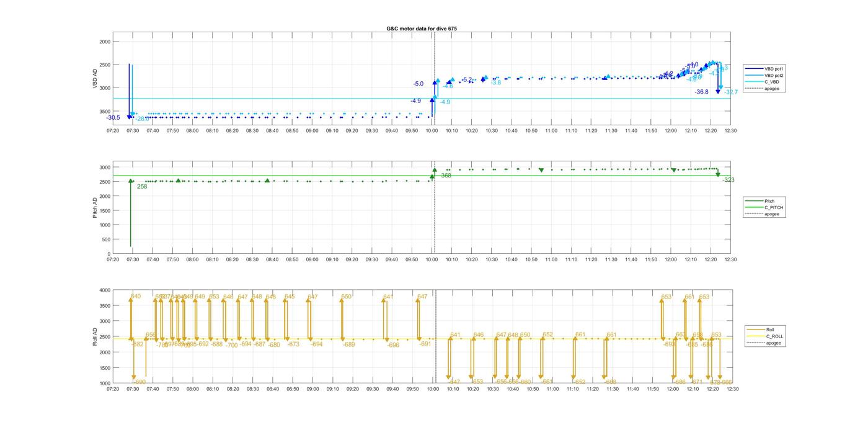
Task: Click the '-690' roll data label
Action: 139,382
